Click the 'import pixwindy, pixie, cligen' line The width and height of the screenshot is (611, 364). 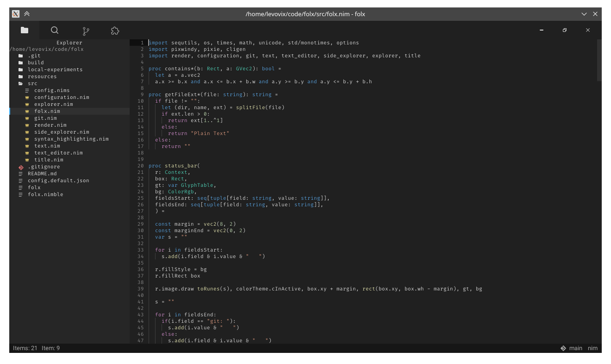point(197,49)
